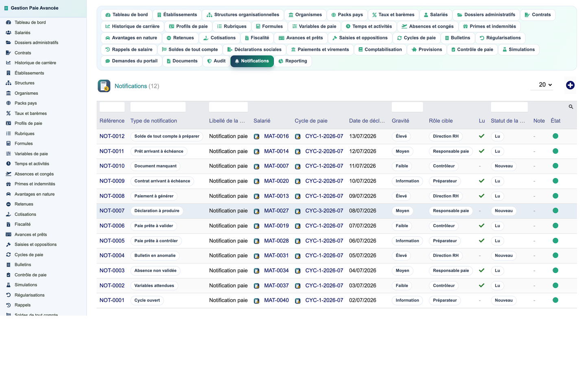Open notification NOT-0012 reference link
Image resolution: width=588 pixels, height=367 pixels.
click(112, 136)
